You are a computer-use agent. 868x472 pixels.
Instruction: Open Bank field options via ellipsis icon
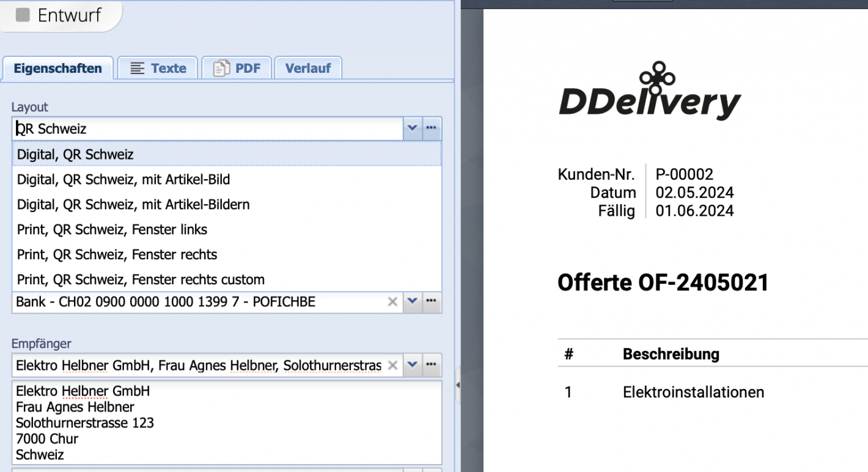click(432, 301)
